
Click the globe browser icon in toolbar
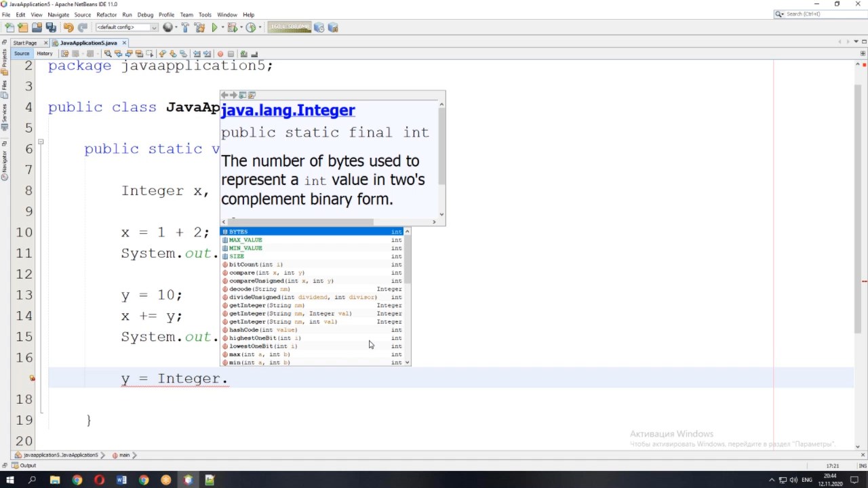pos(167,28)
